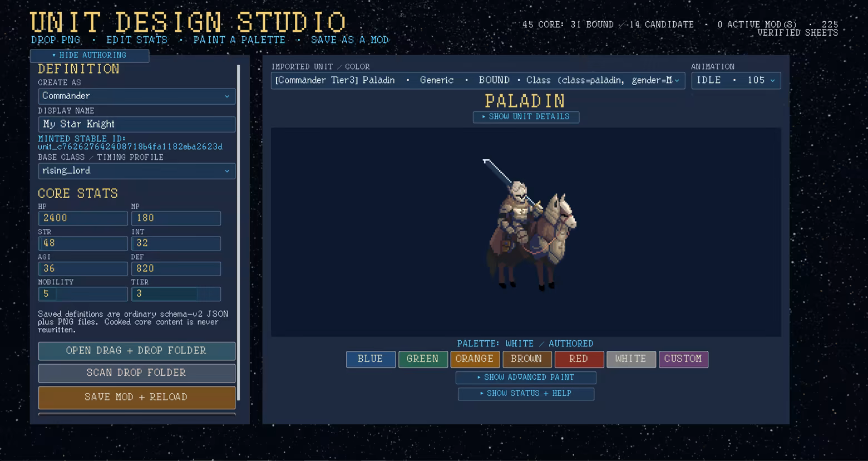Pick the Custom palette option
Image resolution: width=868 pixels, height=461 pixels.
pos(683,359)
